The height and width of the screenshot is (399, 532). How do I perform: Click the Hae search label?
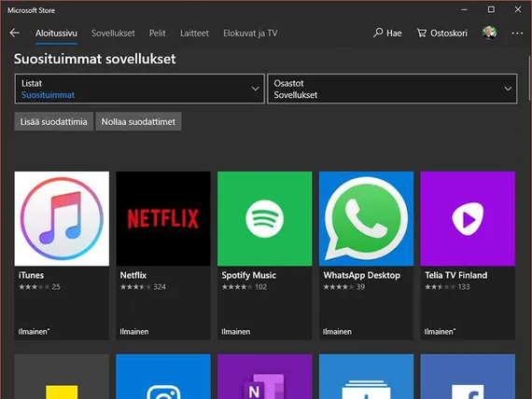(394, 34)
